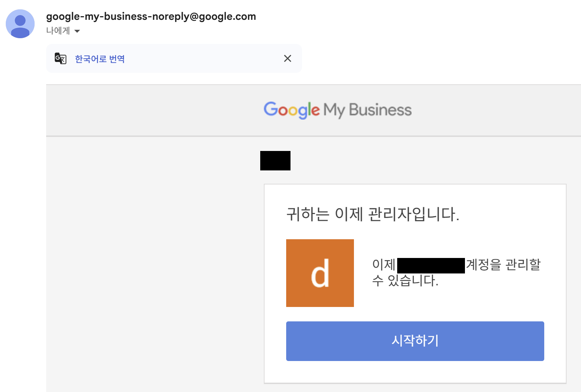Viewport: 581px width, 392px height.
Task: Click the heading 귀하는 이제 관리자입니다.
Action: click(373, 214)
